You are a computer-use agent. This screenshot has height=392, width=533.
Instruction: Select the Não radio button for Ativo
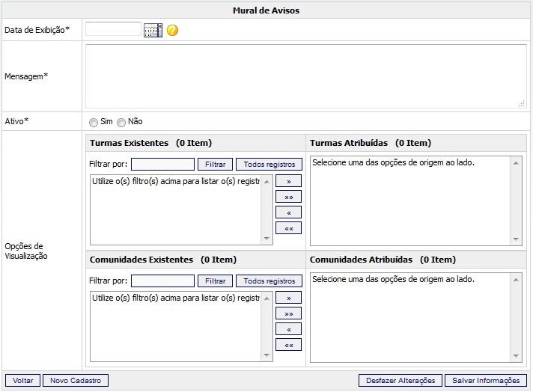coord(121,122)
